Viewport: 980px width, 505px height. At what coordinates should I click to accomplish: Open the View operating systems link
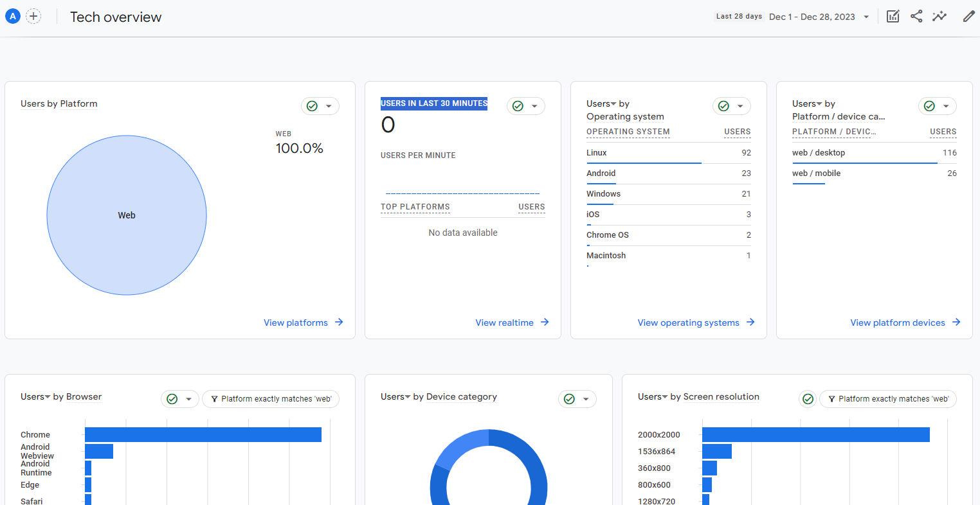coord(688,323)
